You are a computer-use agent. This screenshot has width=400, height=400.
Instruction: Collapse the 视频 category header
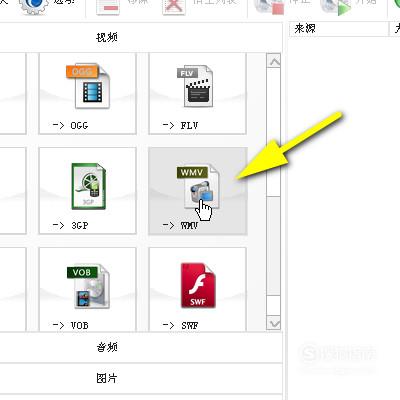click(141, 37)
